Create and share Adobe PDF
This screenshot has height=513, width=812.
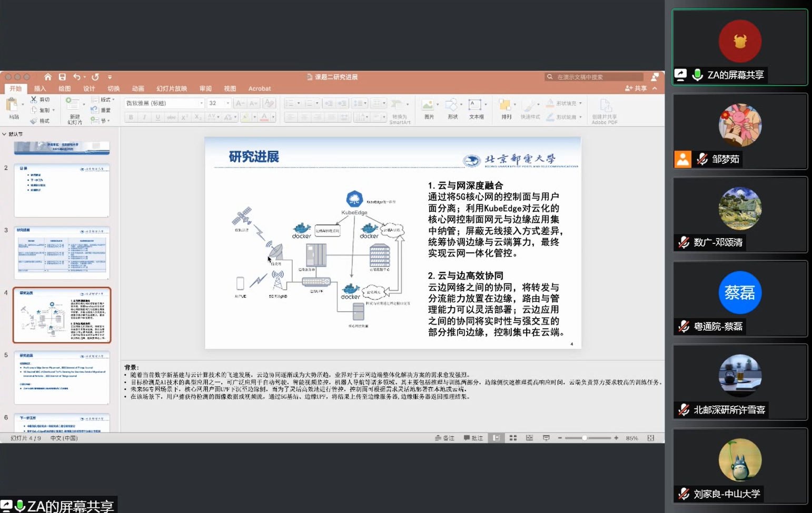[x=605, y=111]
